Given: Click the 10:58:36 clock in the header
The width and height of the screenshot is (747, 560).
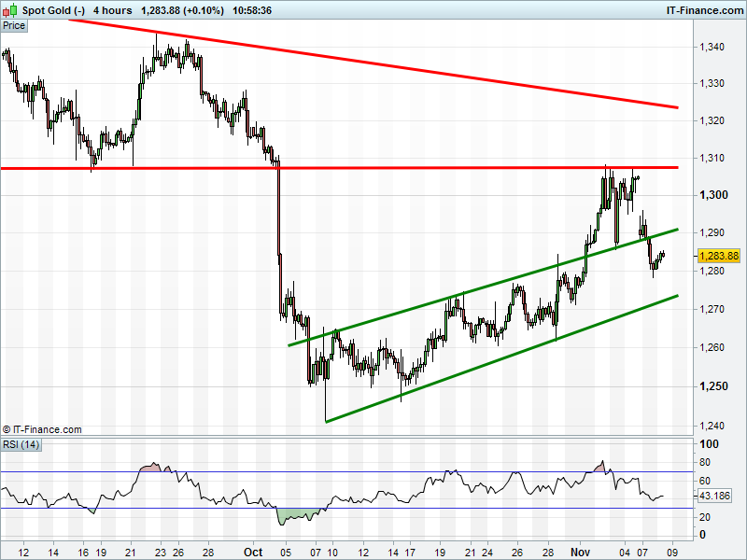Looking at the screenshot, I should click(252, 10).
